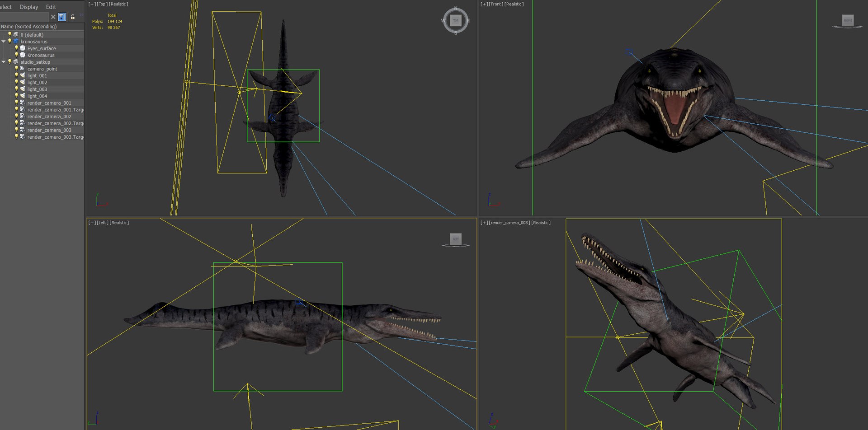Click the LEFT ViewCube in Left viewport
The image size is (868, 430).
[456, 239]
